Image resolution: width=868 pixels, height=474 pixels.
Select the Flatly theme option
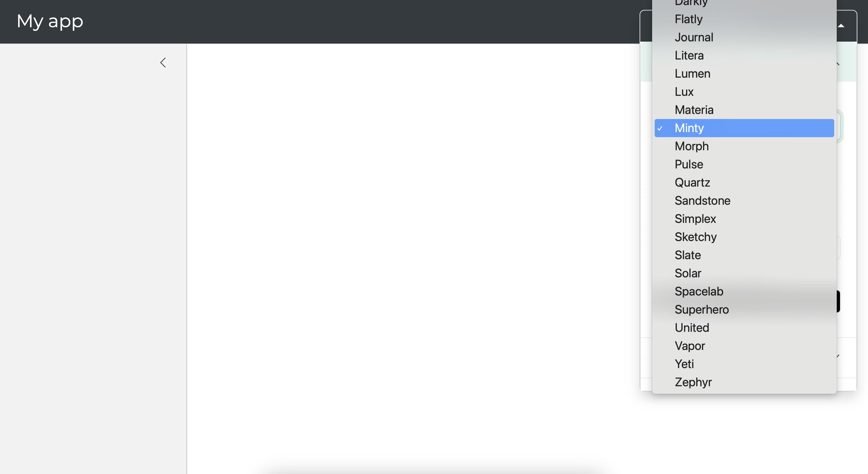coord(744,19)
